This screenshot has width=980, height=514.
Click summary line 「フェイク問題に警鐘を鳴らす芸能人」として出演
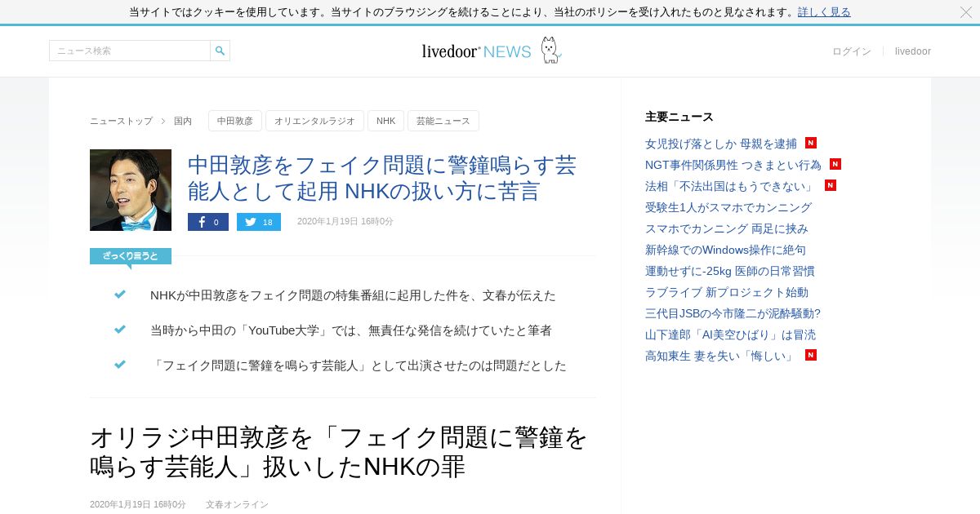pyautogui.click(x=359, y=366)
